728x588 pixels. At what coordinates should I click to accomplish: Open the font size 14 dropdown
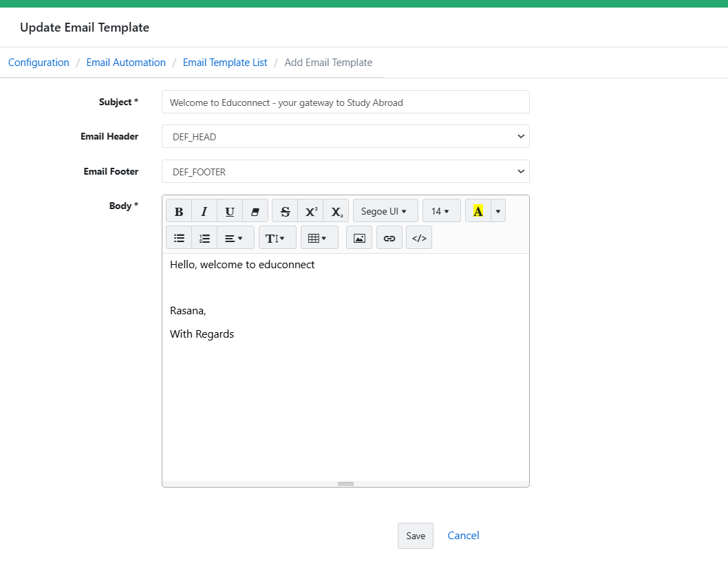coord(442,211)
